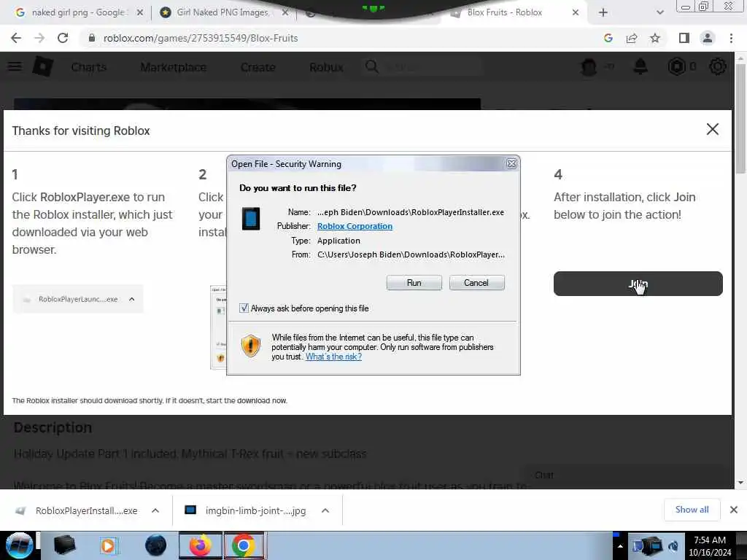This screenshot has width=747, height=560.
Task: Click the share page icon in the address bar
Action: click(x=632, y=38)
